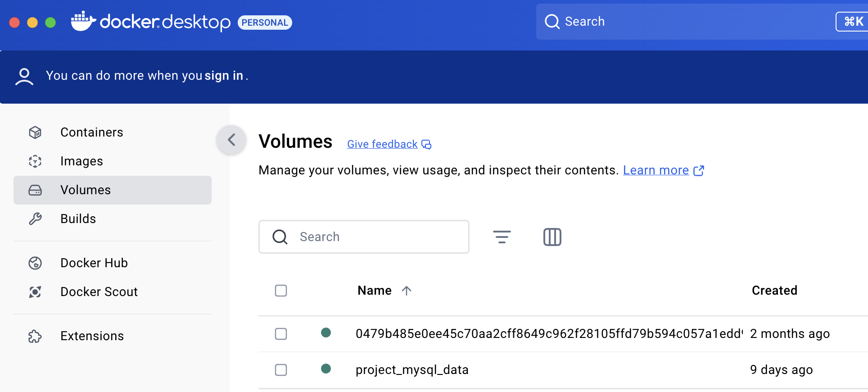Click the ⌘K shortcut badge

pyautogui.click(x=853, y=22)
